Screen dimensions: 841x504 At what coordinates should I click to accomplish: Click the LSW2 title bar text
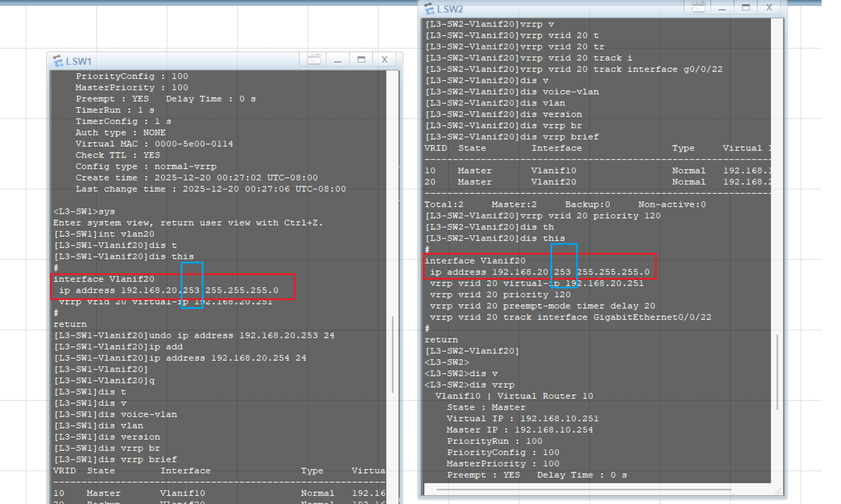point(450,9)
